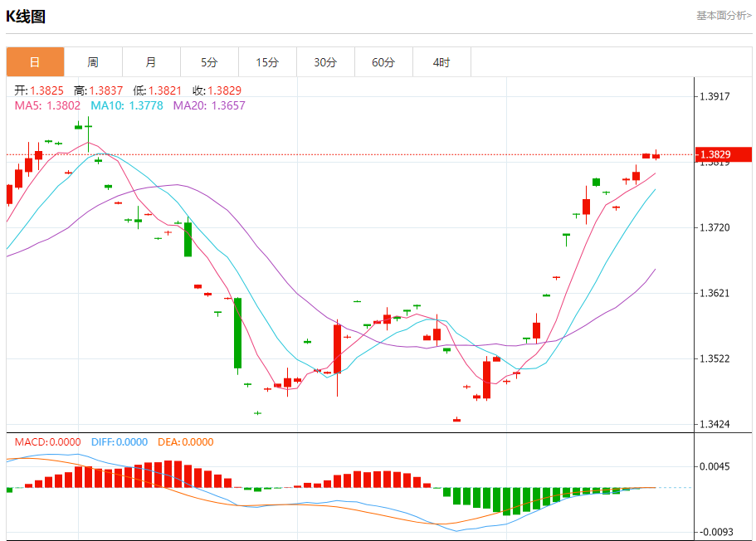Select the 日 daily chart tab

coord(35,62)
